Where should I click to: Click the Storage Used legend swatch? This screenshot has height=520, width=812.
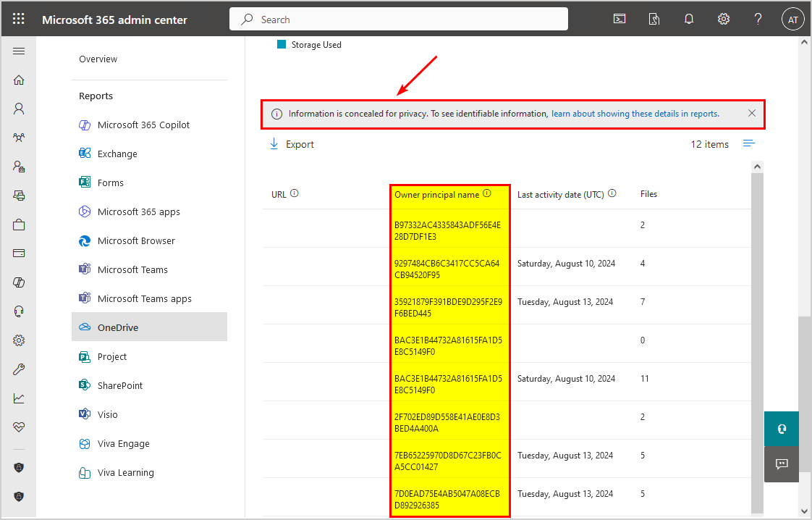tap(282, 45)
